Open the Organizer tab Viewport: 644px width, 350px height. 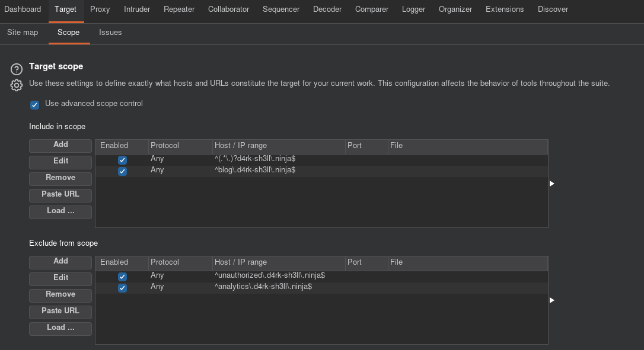coord(455,9)
